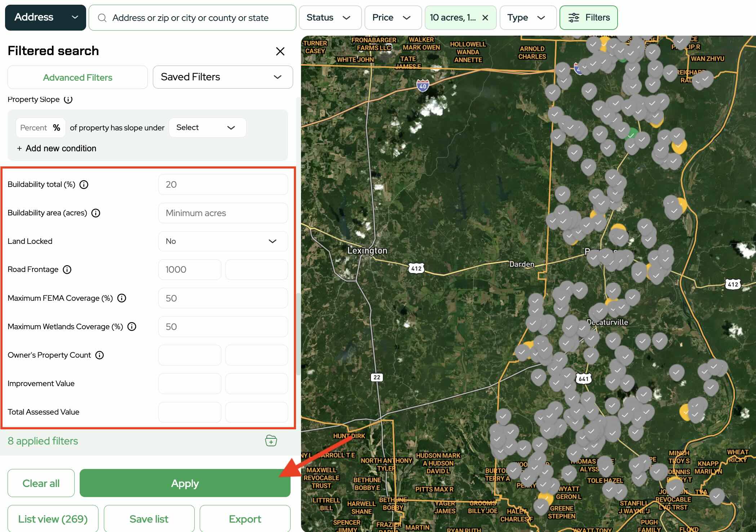Click save-filter icon beside applied filters
The width and height of the screenshot is (756, 532).
(271, 441)
